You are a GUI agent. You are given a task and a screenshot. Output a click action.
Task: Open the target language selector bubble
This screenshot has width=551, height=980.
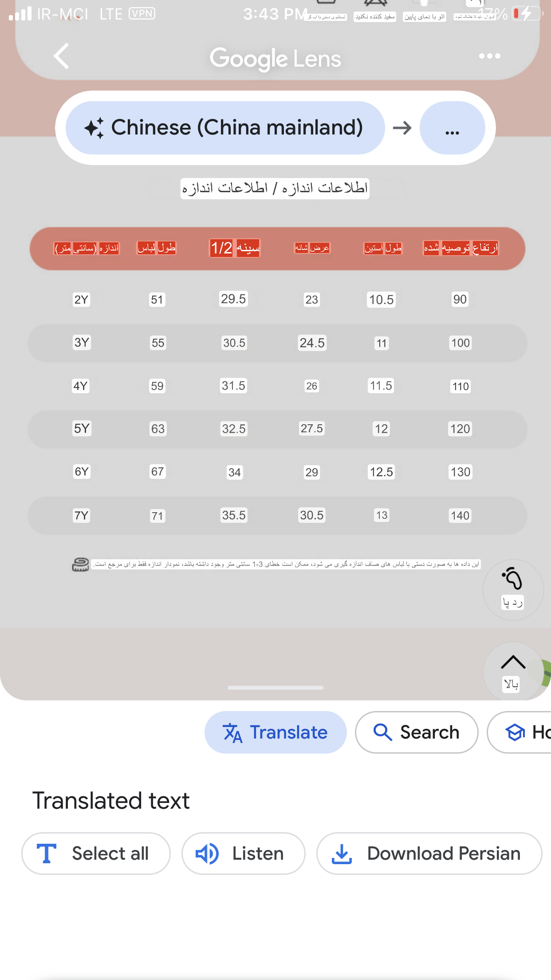click(452, 128)
